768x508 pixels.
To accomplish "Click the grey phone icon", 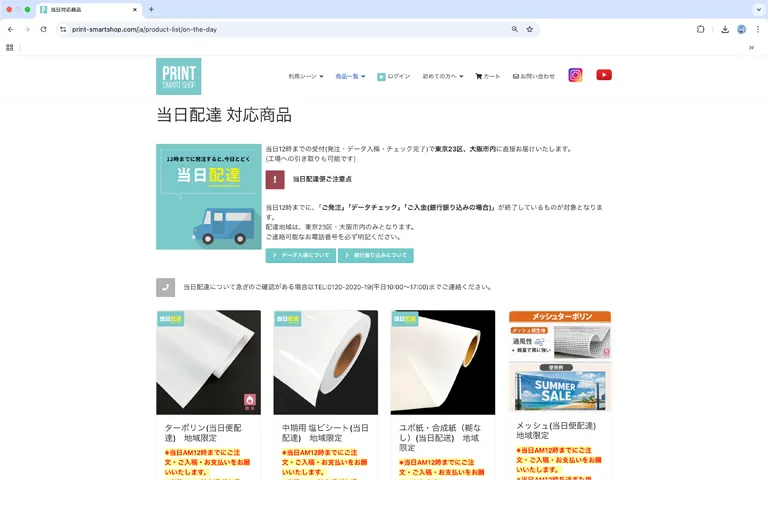I will 166,288.
